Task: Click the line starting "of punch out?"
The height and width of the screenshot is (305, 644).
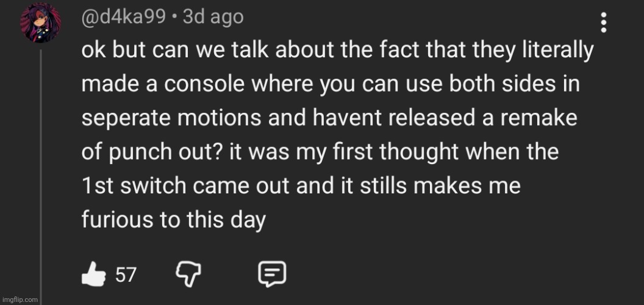Action: (320, 152)
